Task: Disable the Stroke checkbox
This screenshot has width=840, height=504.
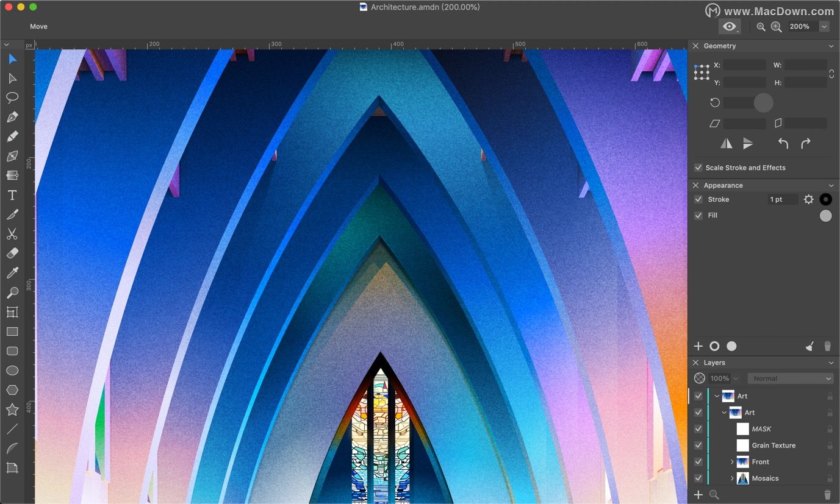Action: (x=698, y=199)
